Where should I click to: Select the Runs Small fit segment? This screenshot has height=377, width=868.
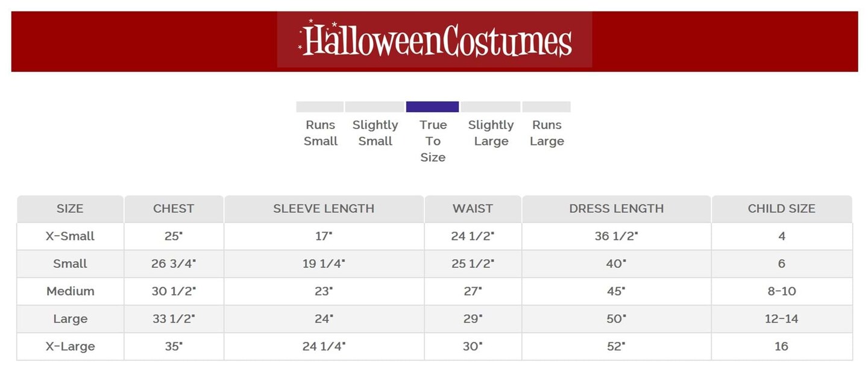point(319,107)
